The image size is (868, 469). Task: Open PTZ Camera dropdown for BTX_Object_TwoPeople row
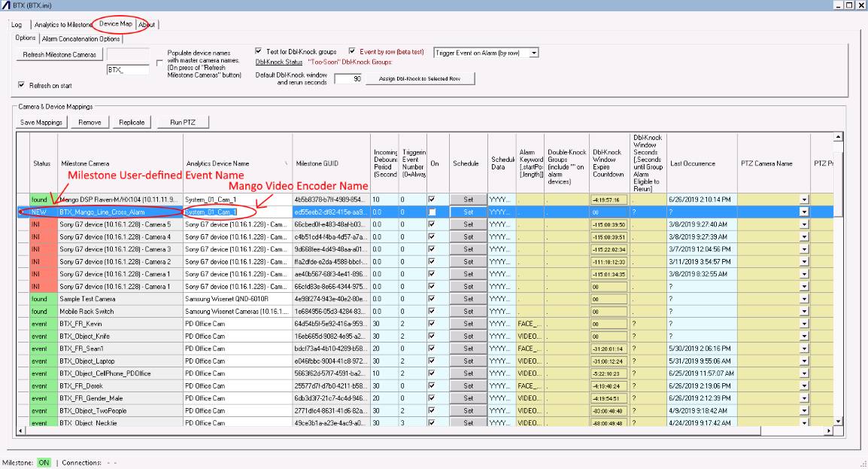pyautogui.click(x=804, y=411)
